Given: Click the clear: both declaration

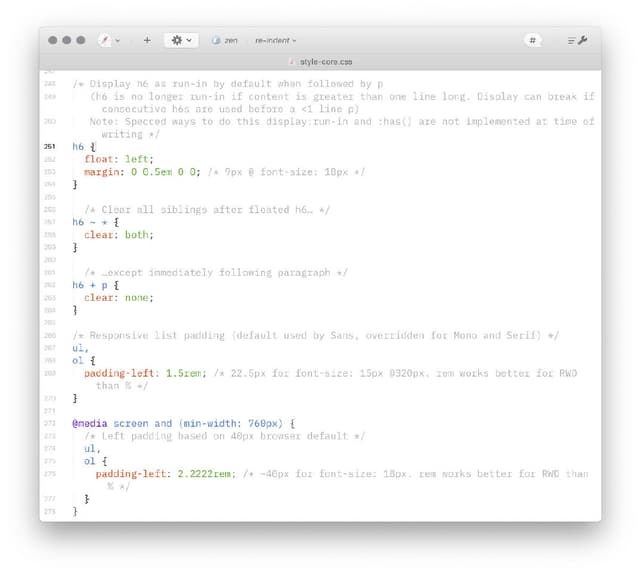Looking at the screenshot, I should tap(118, 235).
